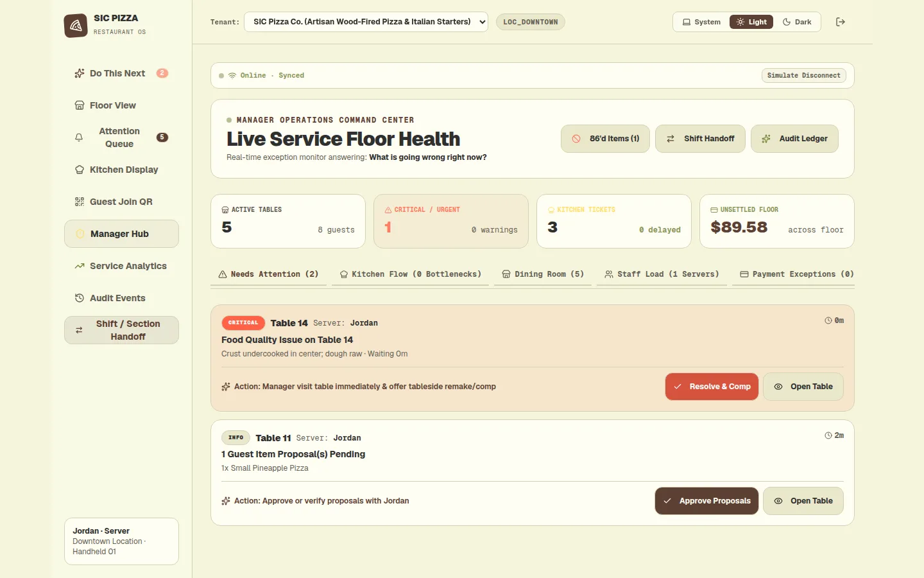This screenshot has width=924, height=578.
Task: Click the Online wifi status icon
Action: (232, 75)
